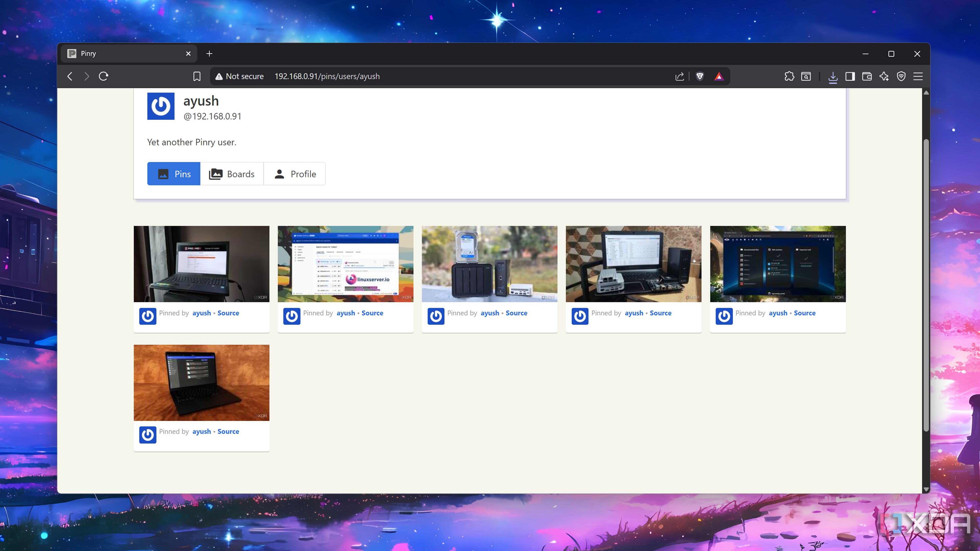This screenshot has width=980, height=551.
Task: Open the linuxserver.io pin thumbnail
Action: 346,264
